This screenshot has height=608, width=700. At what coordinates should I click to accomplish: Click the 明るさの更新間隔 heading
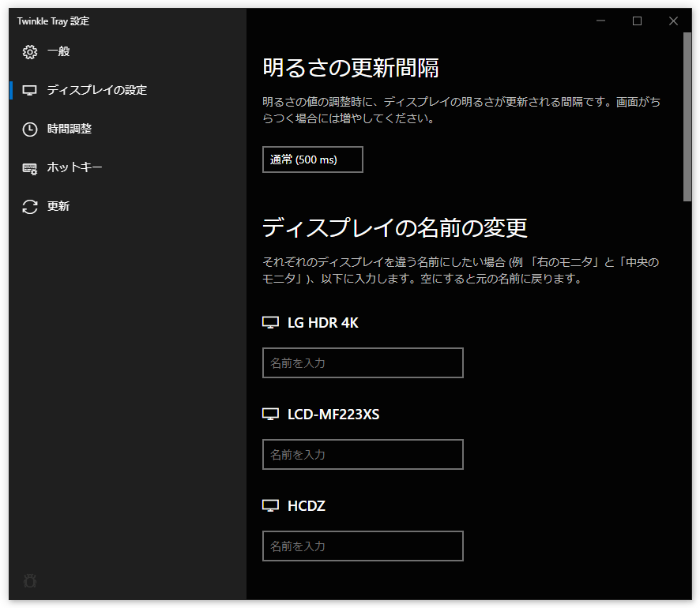tap(351, 68)
